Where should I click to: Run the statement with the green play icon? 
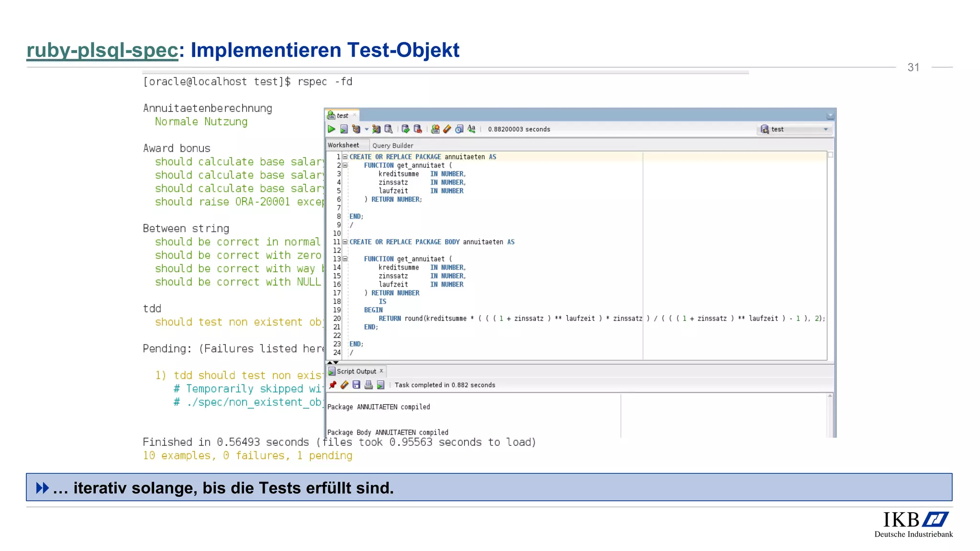[331, 129]
